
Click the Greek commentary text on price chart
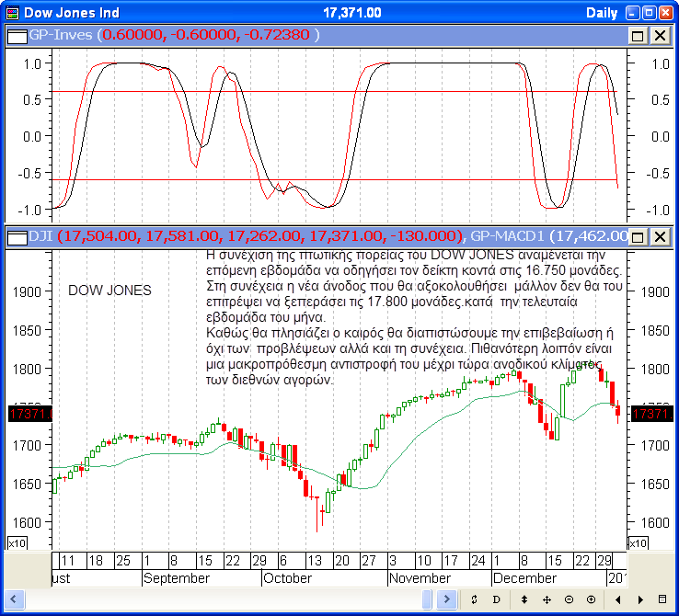coord(414,317)
